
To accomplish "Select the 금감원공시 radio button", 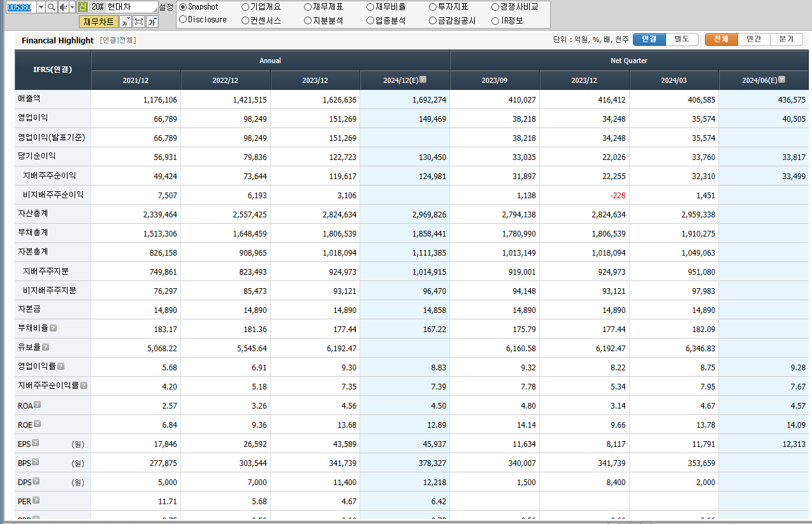I will 433,20.
